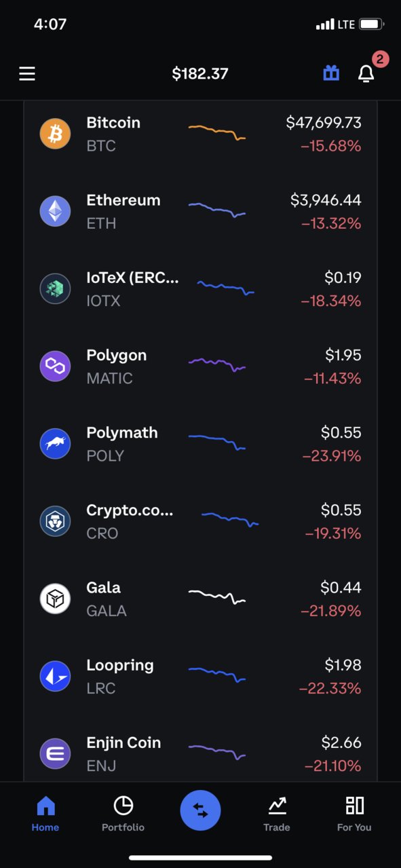Switch to the Portfolio tab
This screenshot has height=868, width=401.
tap(123, 813)
